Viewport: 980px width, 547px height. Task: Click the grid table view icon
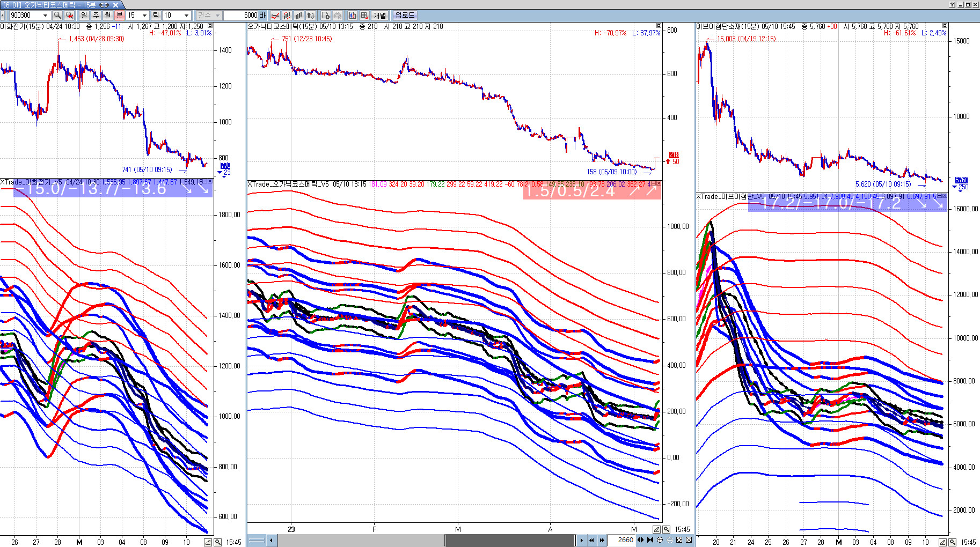pos(364,16)
